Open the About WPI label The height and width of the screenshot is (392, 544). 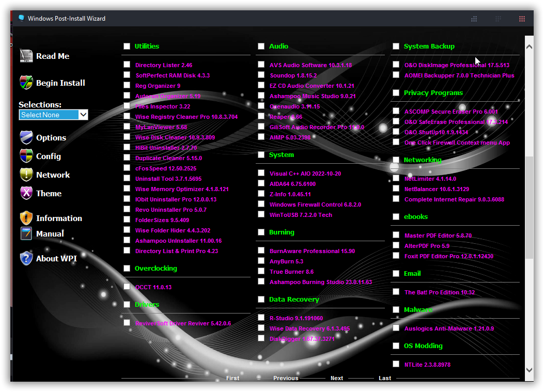pyautogui.click(x=56, y=259)
